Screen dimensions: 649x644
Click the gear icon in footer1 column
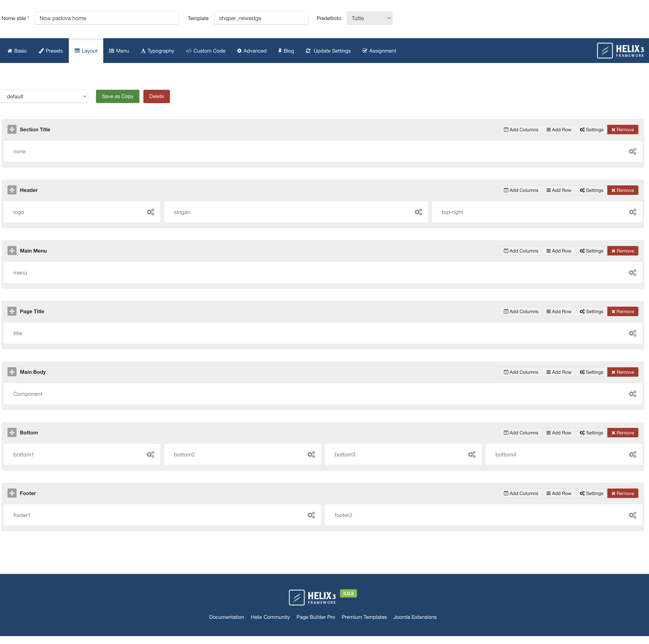click(311, 515)
